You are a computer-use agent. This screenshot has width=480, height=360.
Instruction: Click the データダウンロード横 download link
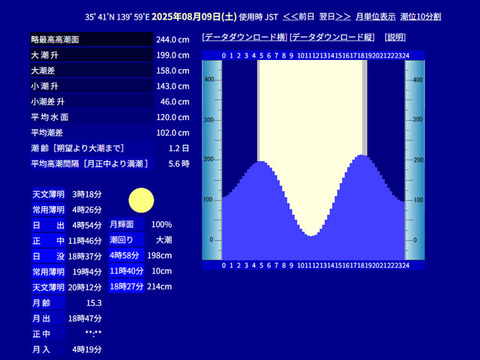(x=245, y=37)
